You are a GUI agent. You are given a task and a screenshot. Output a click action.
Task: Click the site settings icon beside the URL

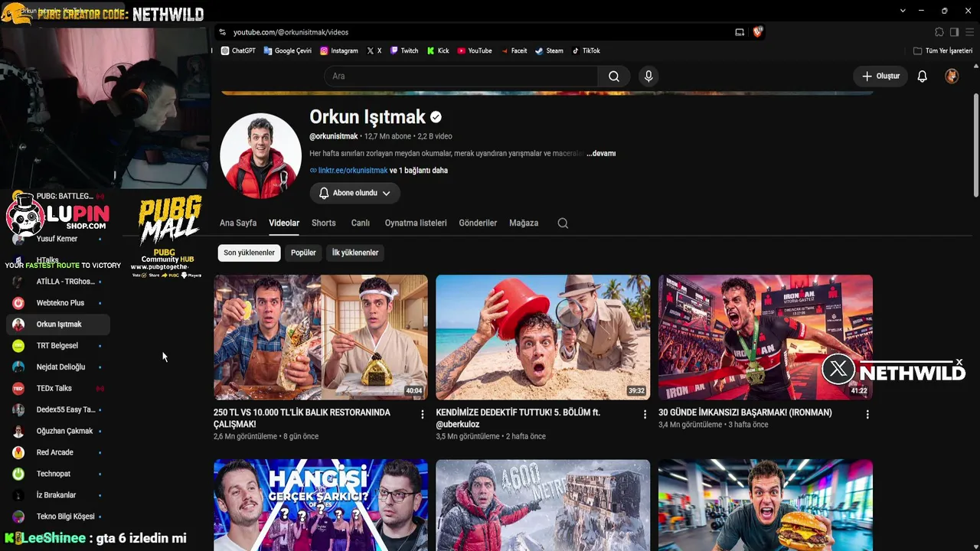222,32
